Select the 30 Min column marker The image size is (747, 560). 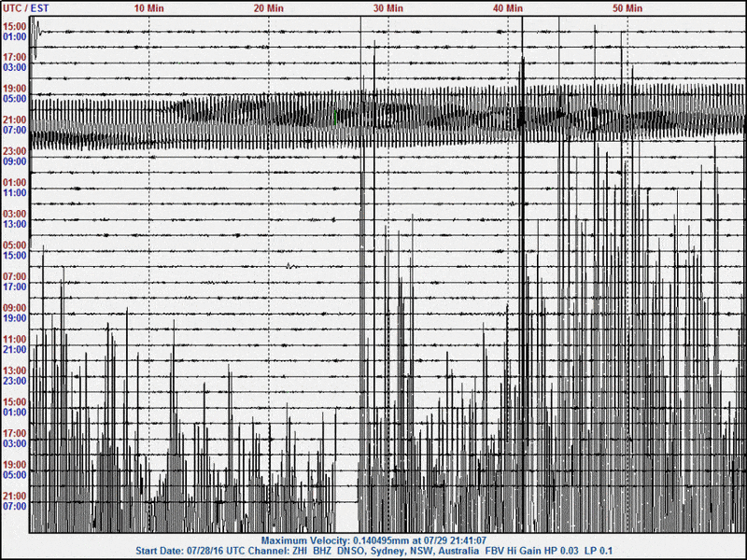386,7
